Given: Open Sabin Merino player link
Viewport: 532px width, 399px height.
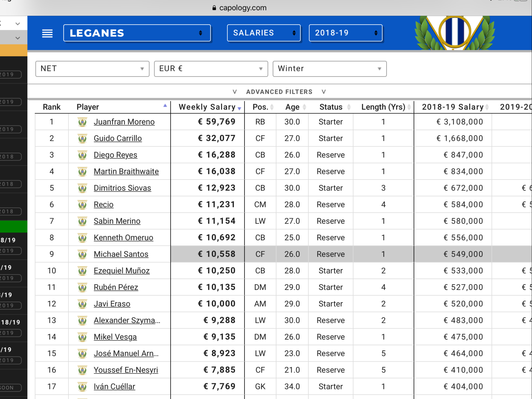Looking at the screenshot, I should (x=117, y=221).
